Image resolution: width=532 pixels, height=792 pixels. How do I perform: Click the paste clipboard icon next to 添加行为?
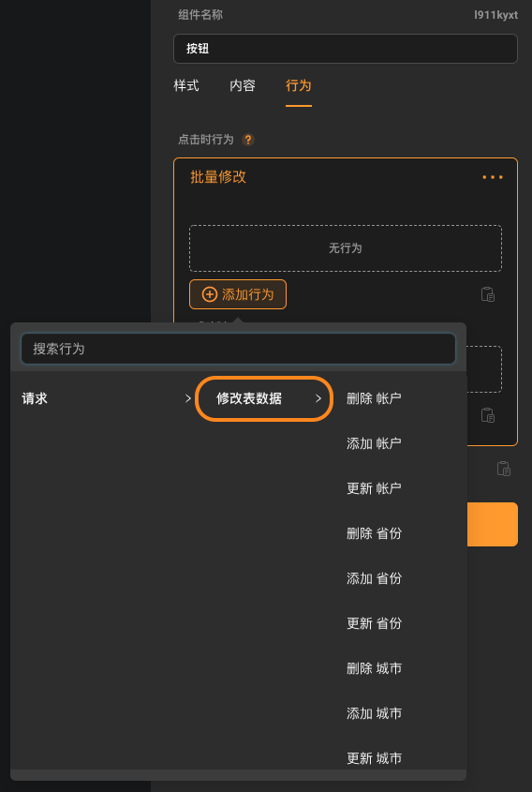[488, 294]
